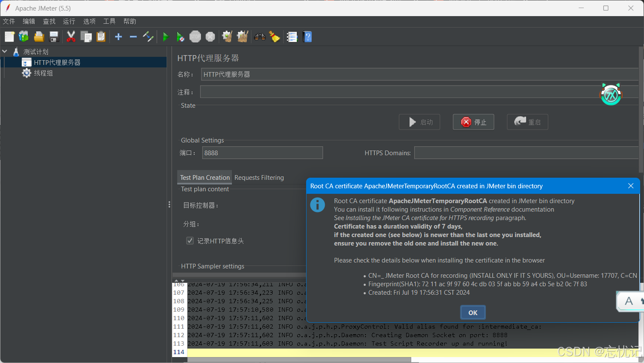Open the 文件 menu
Viewport: 644px width, 363px height.
pos(9,21)
